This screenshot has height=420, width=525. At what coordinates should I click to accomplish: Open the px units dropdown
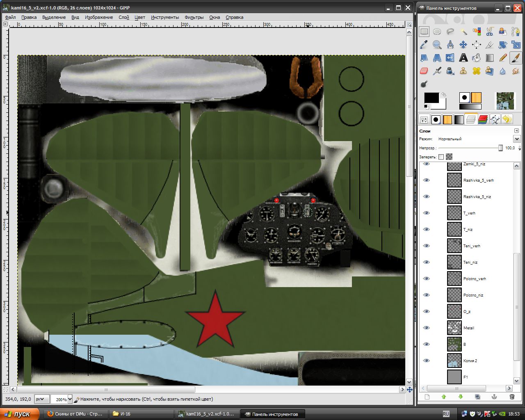[x=42, y=399]
